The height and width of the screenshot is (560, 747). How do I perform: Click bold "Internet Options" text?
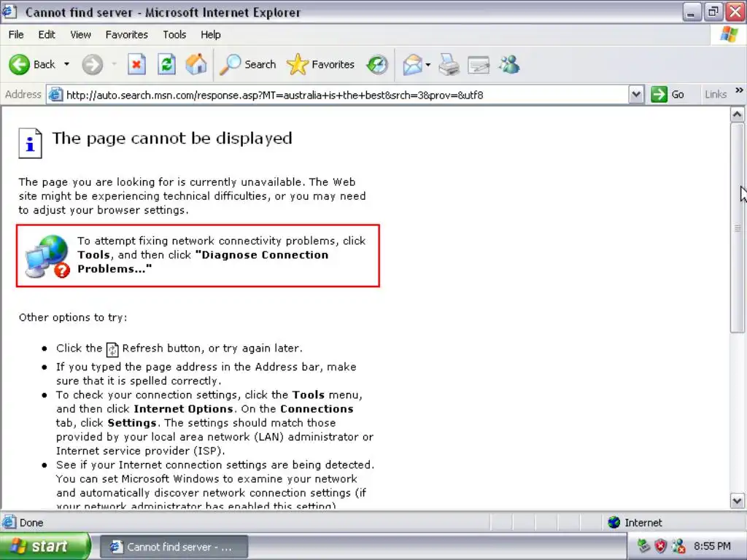(183, 409)
